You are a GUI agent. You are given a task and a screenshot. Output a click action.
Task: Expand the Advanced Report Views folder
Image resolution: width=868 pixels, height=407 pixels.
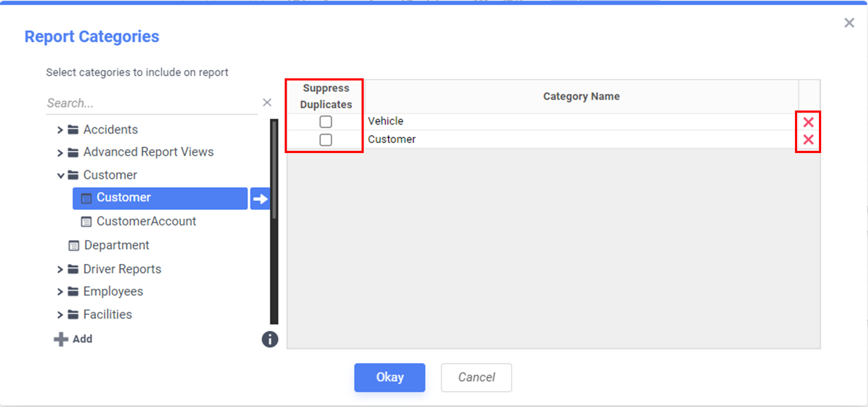(x=60, y=153)
